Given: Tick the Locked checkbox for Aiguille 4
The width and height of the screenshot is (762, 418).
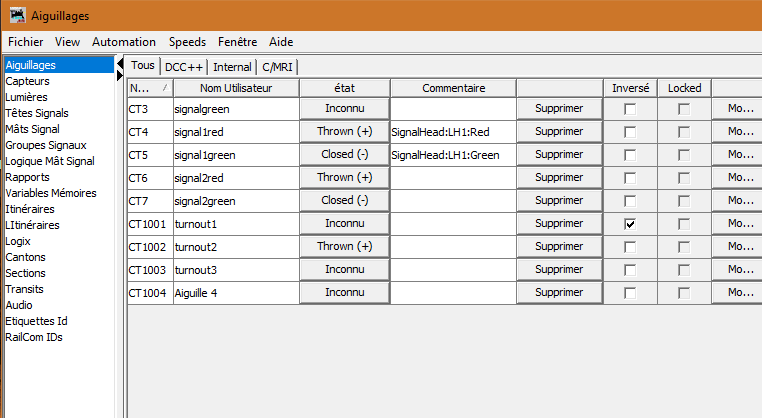Looking at the screenshot, I should click(x=684, y=293).
